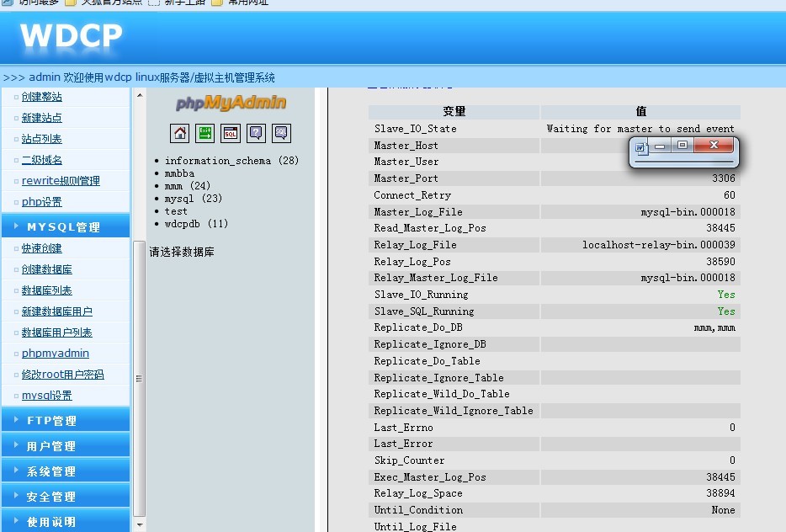Click the phpMyAdmin home icon
This screenshot has width=786, height=532.
(179, 133)
